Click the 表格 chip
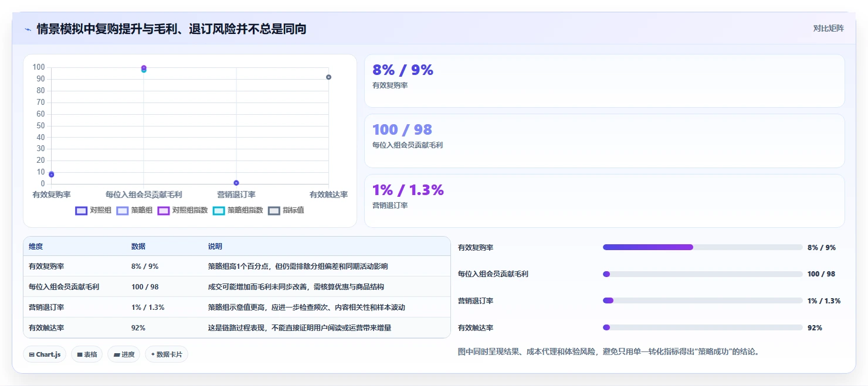Screen dimensions: 868x386 pos(87,354)
